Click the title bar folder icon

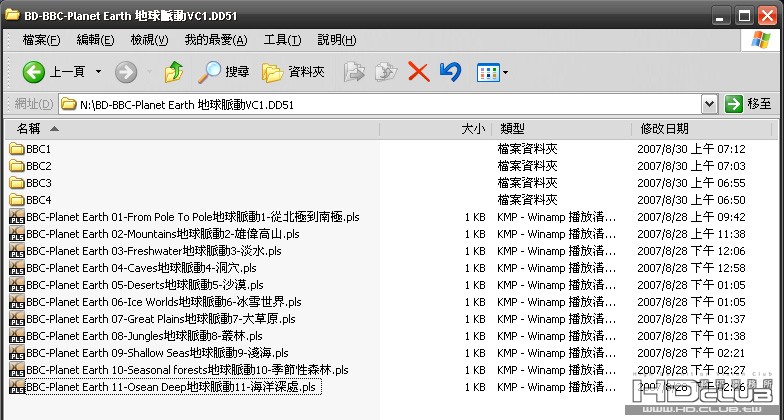tap(12, 14)
